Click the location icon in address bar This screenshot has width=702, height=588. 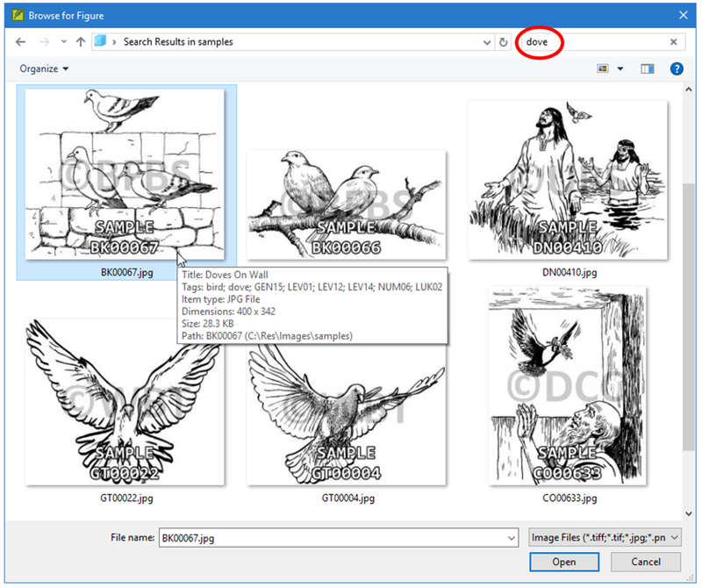coord(101,41)
